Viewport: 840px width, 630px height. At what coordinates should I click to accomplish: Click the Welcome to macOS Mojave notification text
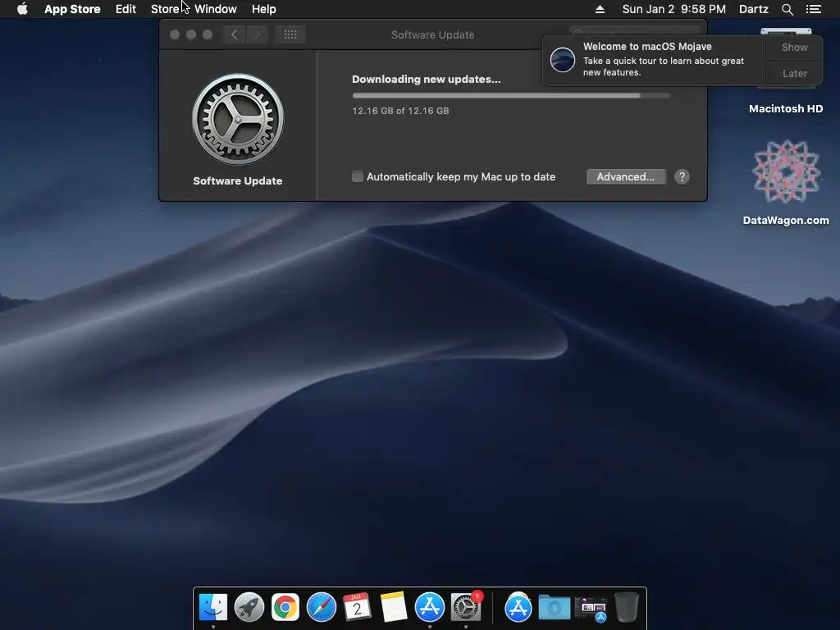647,47
